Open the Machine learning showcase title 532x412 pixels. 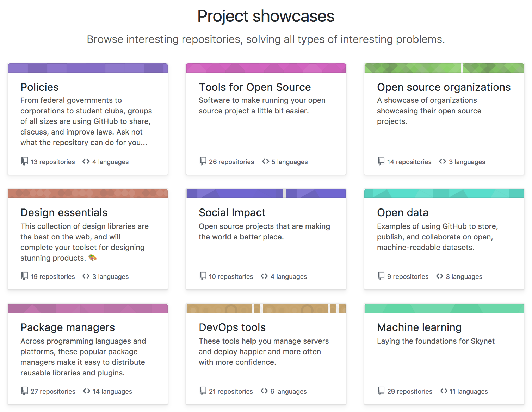click(x=419, y=327)
